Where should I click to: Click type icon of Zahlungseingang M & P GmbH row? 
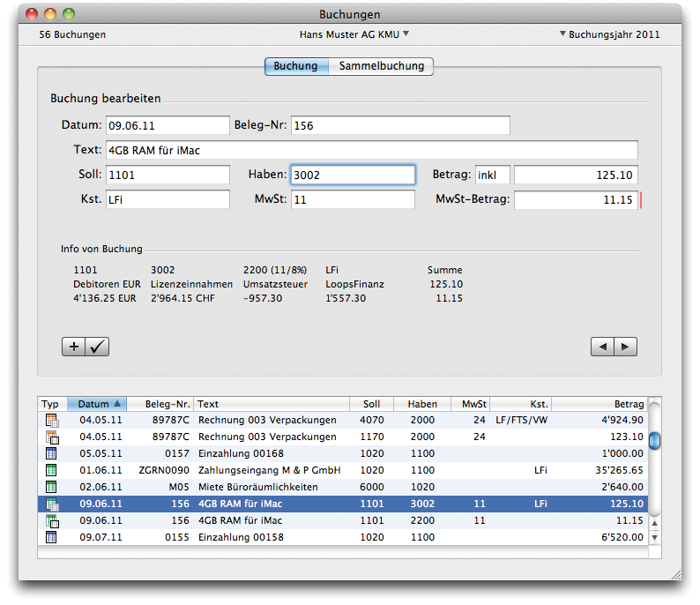(51, 470)
